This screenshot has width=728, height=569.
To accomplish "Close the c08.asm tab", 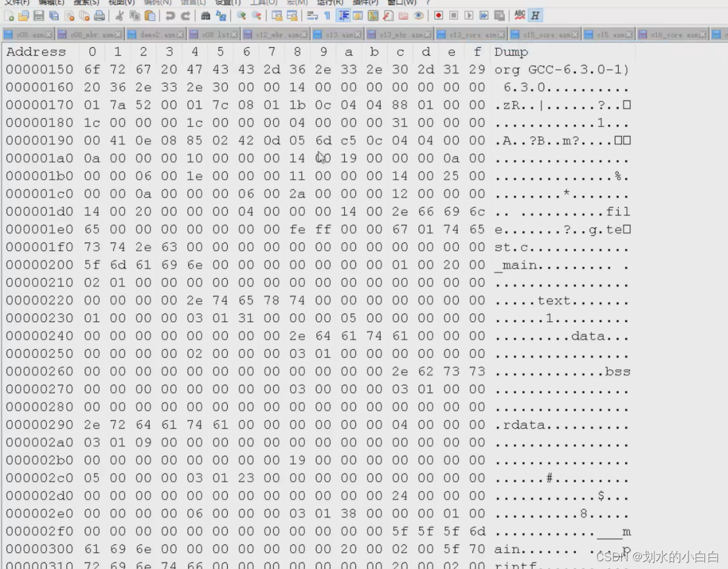I will pyautogui.click(x=49, y=35).
